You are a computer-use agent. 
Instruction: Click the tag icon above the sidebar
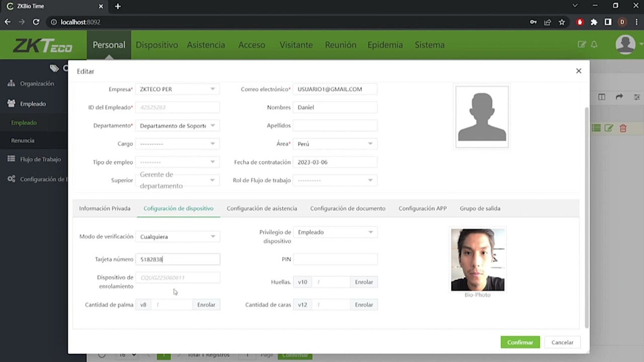point(54,68)
